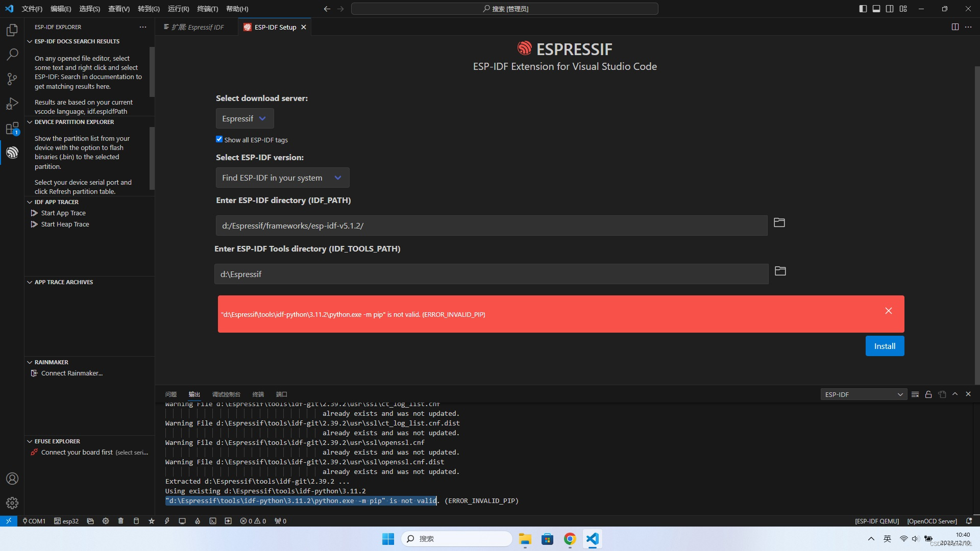The height and width of the screenshot is (551, 980).
Task: Select the serial port COM1 in status bar
Action: click(34, 521)
